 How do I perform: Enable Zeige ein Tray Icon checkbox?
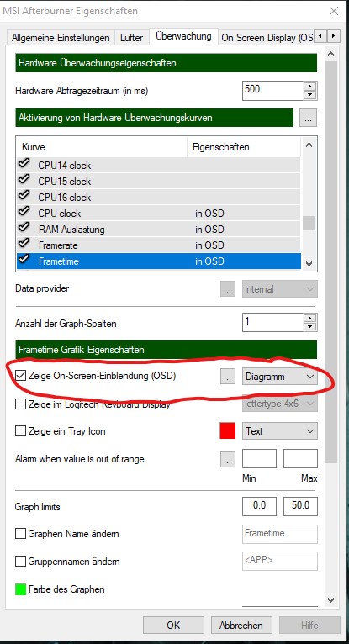tap(20, 431)
